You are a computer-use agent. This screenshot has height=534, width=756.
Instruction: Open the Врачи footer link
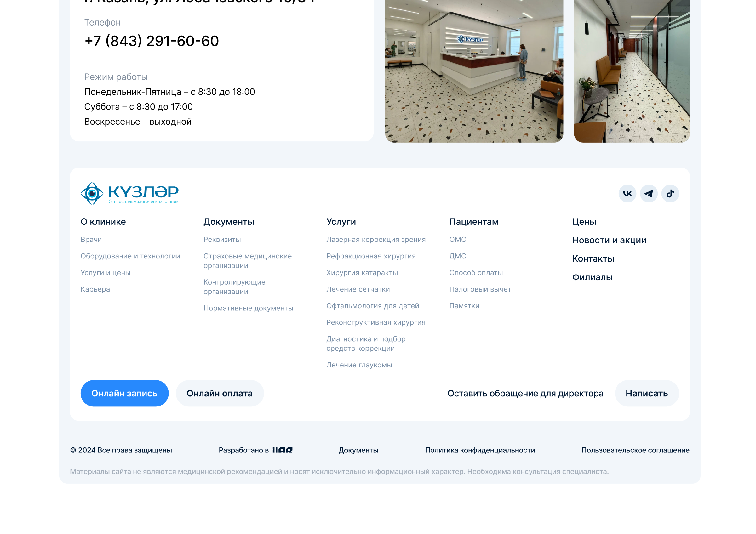pyautogui.click(x=91, y=240)
